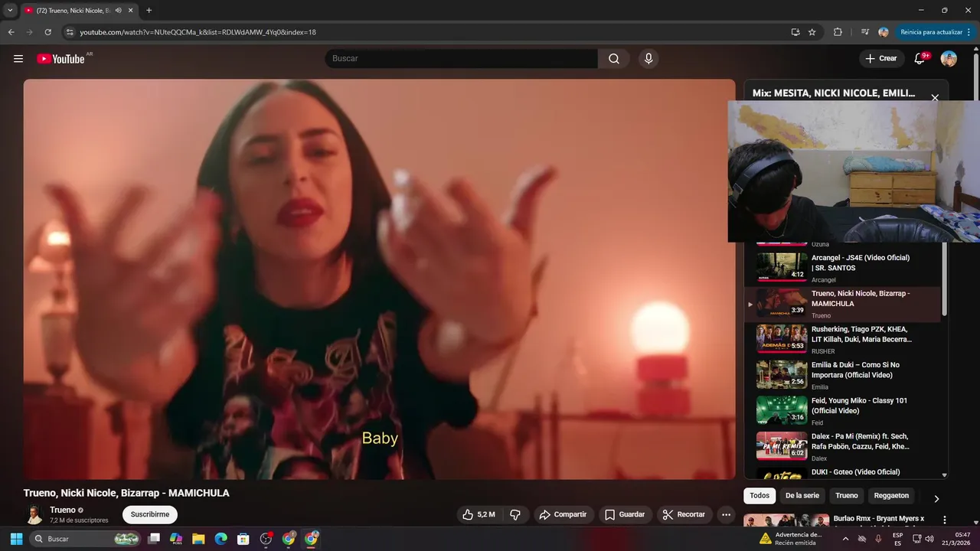Show more filter chips with arrow
This screenshot has height=551, width=980.
(936, 499)
